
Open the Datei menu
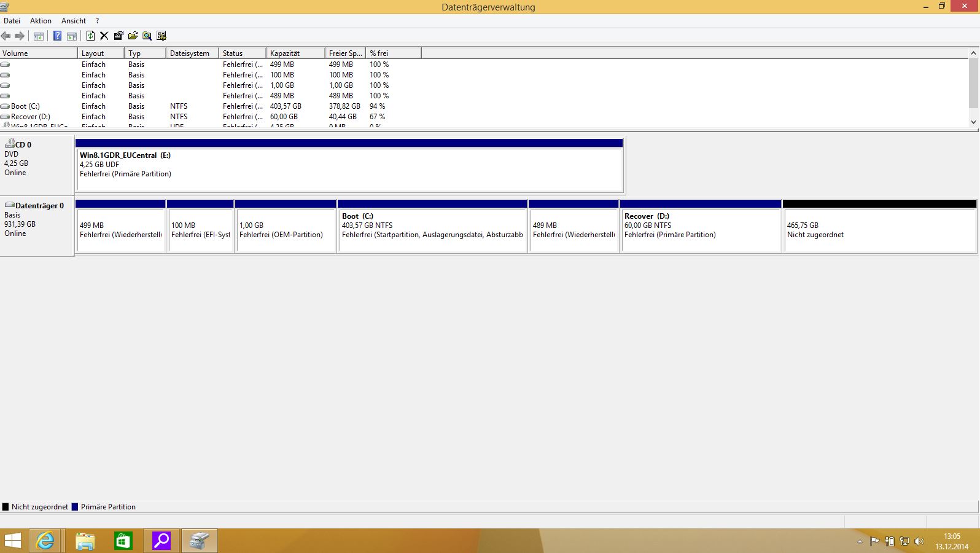point(12,21)
